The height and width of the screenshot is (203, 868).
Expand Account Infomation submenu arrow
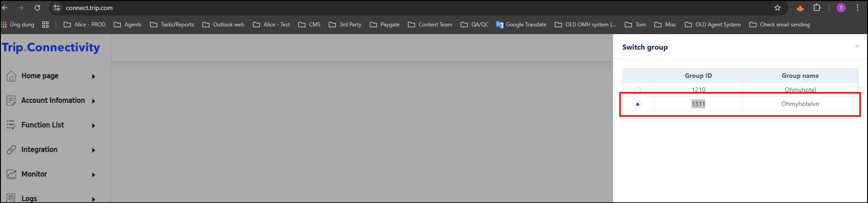tap(94, 101)
